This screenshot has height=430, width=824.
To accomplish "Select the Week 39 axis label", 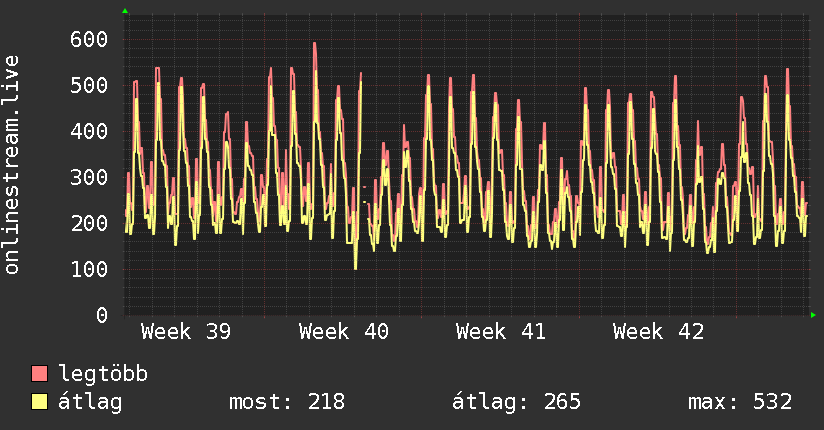I will point(186,331).
